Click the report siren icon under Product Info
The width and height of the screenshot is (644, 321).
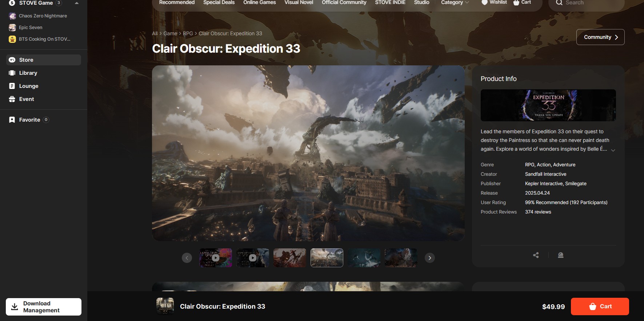click(x=561, y=255)
